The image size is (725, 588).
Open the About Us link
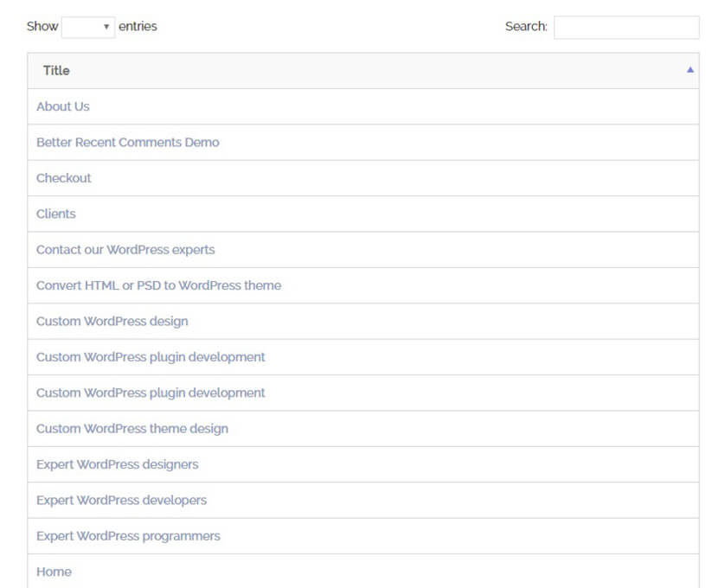coord(63,106)
